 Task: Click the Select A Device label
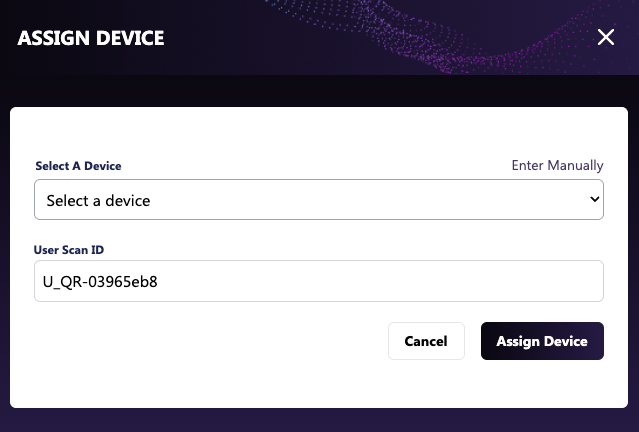point(78,166)
